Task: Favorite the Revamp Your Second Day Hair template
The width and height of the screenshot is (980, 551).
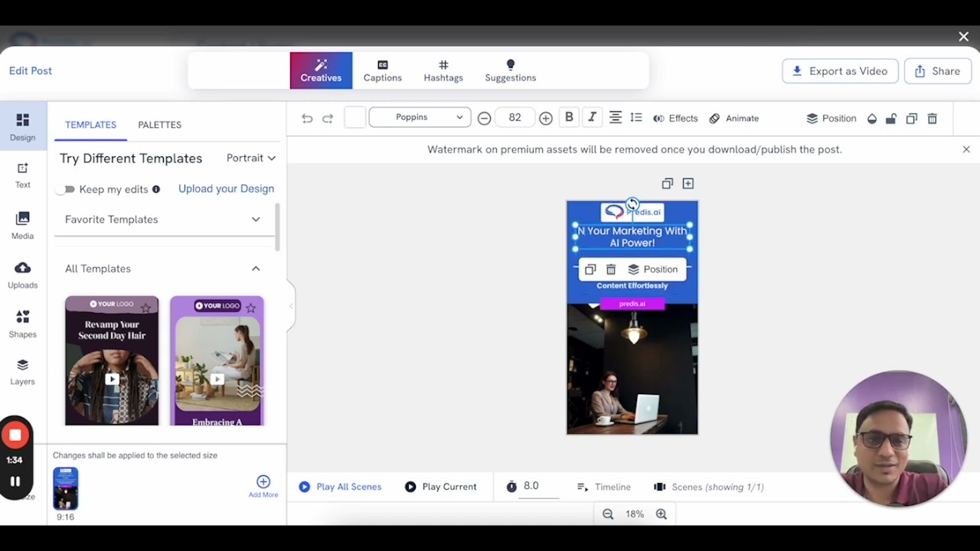Action: (x=145, y=308)
